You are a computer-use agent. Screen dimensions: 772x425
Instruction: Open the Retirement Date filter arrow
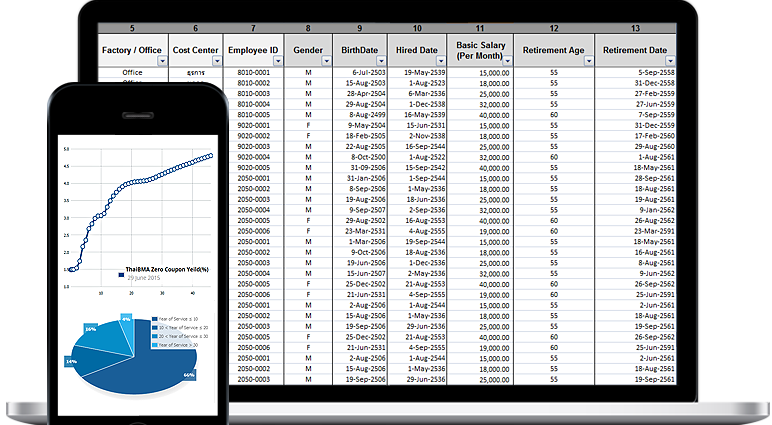coord(670,61)
